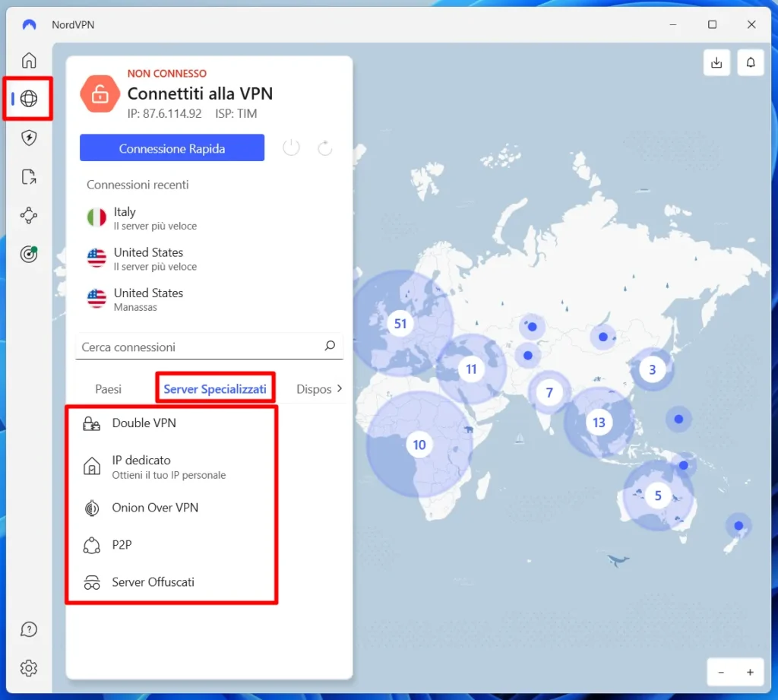Click the Africa cluster marker 10
This screenshot has height=700, width=778.
[x=419, y=445]
